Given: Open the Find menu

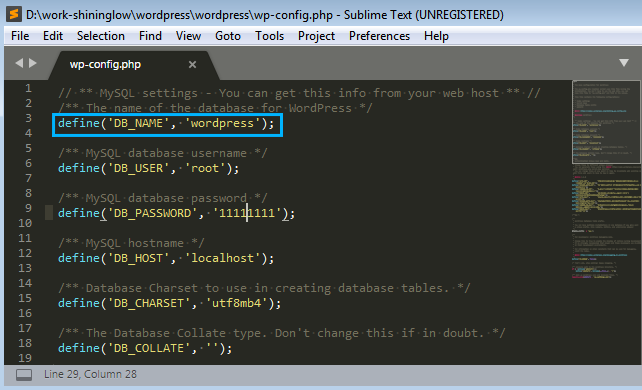Looking at the screenshot, I should (x=150, y=36).
